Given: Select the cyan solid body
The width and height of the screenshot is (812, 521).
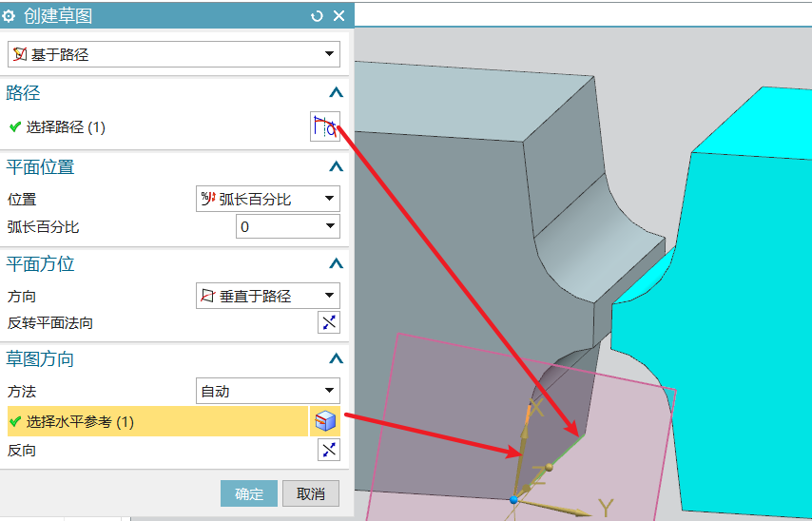Looking at the screenshot, I should (745, 311).
